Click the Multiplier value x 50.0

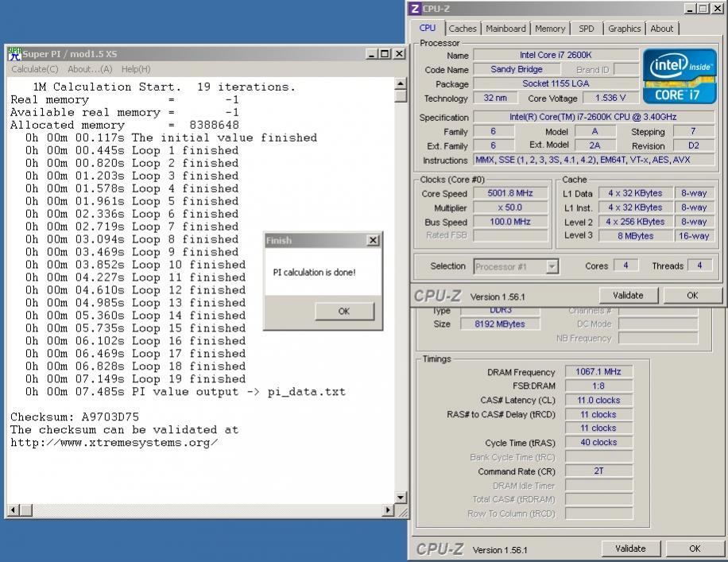(x=509, y=207)
